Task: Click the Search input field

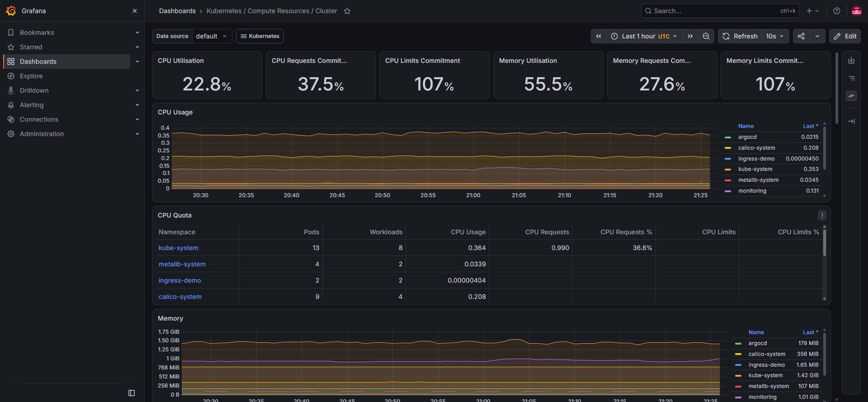Action: click(x=720, y=11)
